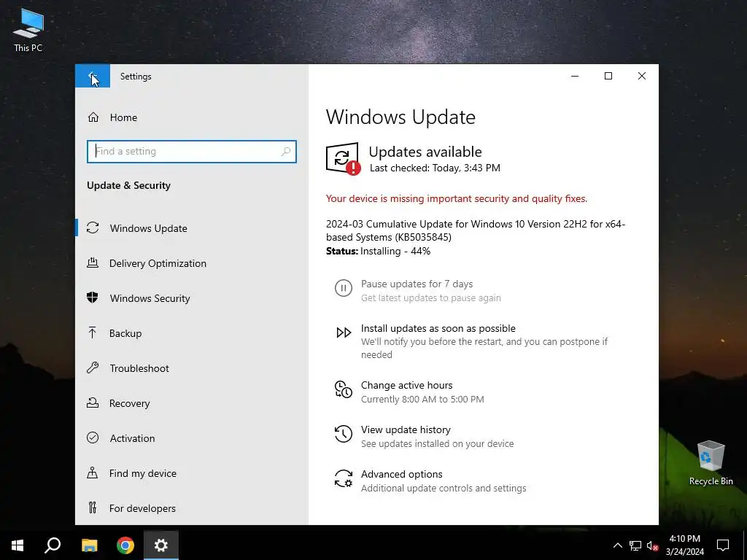Click the KB5035845 cumulative update text
This screenshot has height=560, width=747.
[x=476, y=230]
